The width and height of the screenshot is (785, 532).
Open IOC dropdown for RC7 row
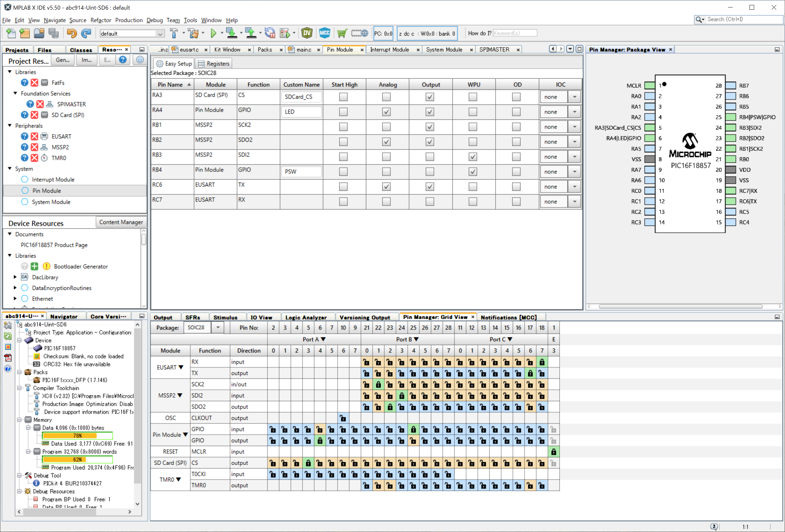coord(574,202)
